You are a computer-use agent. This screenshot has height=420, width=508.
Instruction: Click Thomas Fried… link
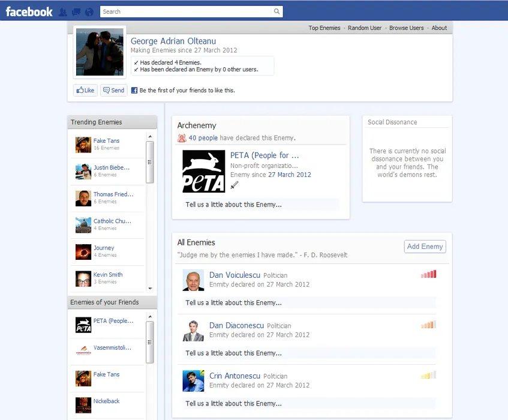(x=113, y=194)
